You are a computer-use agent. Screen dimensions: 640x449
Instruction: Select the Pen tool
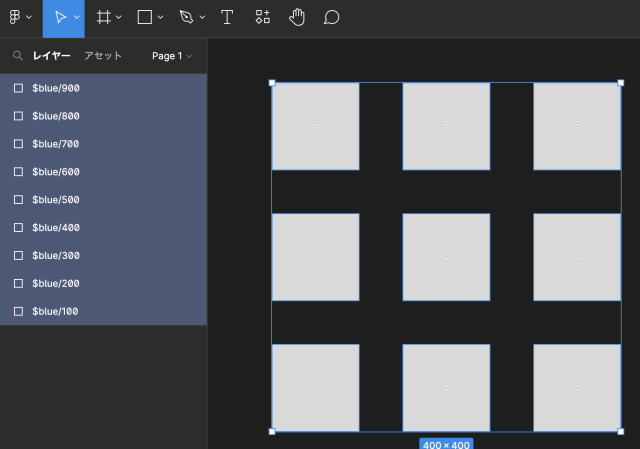187,17
